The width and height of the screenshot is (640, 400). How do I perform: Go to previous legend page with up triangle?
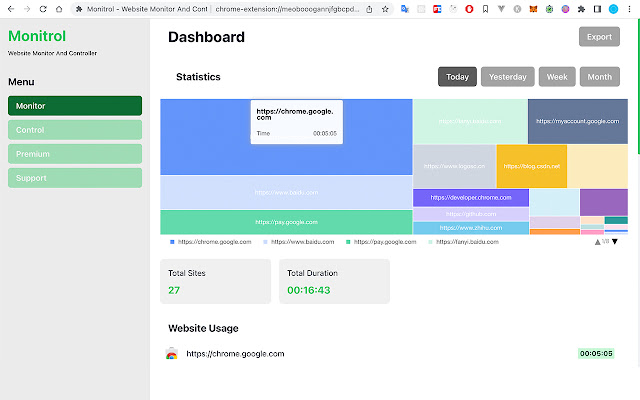click(598, 242)
